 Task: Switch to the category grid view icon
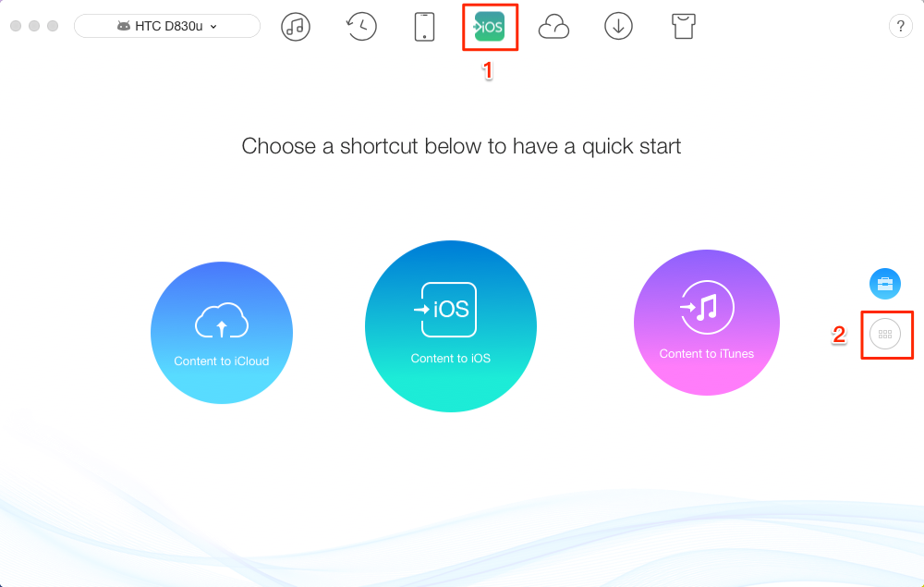click(885, 334)
